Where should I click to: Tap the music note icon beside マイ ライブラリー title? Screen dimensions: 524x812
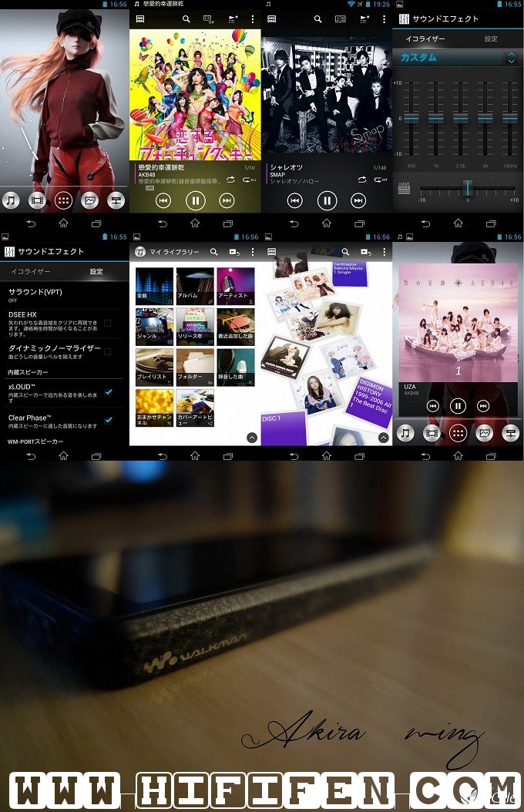[x=139, y=252]
